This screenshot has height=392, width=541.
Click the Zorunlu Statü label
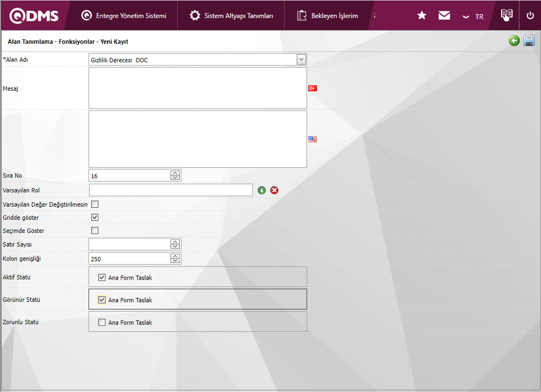pyautogui.click(x=21, y=322)
